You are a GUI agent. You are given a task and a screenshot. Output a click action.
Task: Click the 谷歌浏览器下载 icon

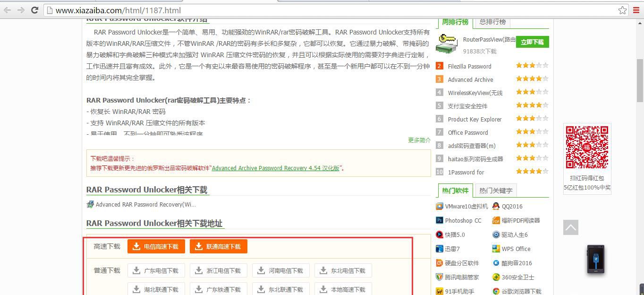point(496,291)
